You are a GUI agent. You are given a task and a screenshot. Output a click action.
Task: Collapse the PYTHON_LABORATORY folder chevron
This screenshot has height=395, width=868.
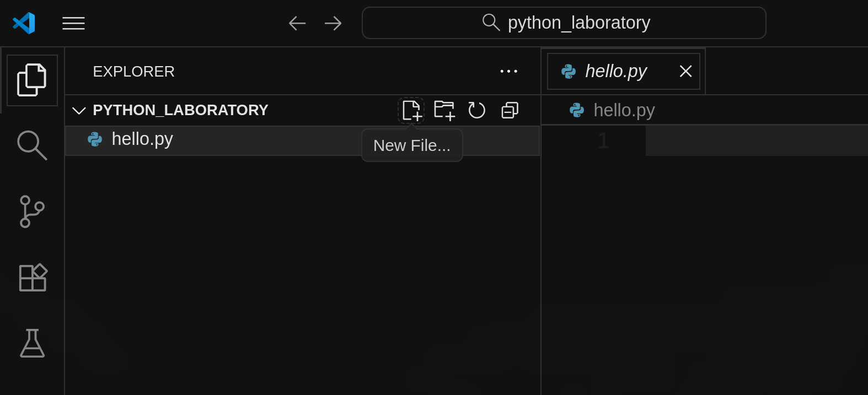pos(79,111)
